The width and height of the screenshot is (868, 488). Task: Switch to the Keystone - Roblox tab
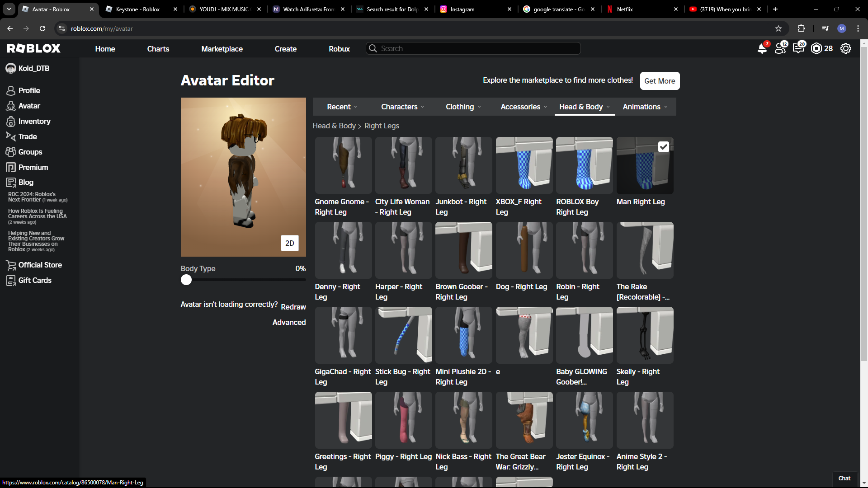click(137, 9)
